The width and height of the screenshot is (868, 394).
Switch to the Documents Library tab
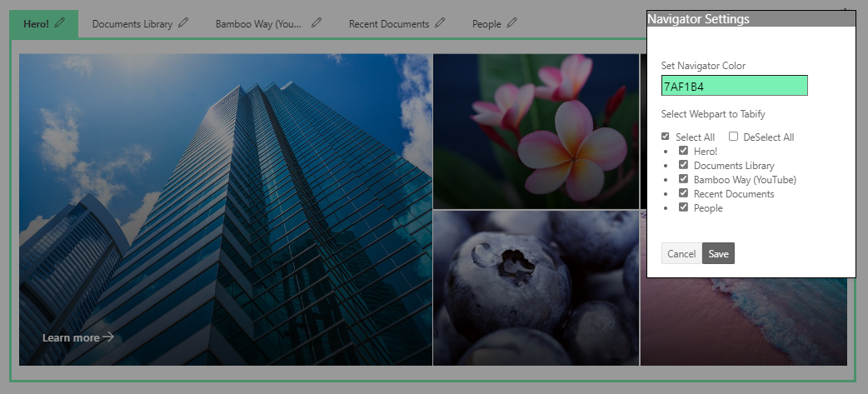pyautogui.click(x=132, y=24)
